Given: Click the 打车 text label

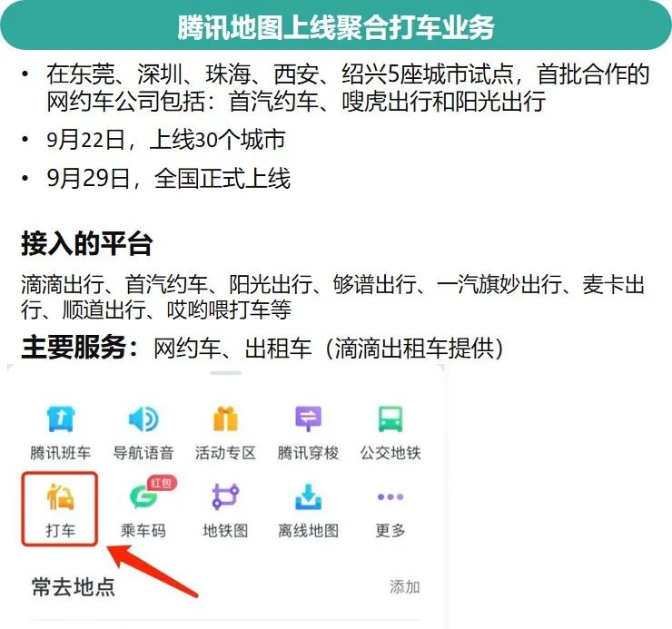Looking at the screenshot, I should [61, 530].
